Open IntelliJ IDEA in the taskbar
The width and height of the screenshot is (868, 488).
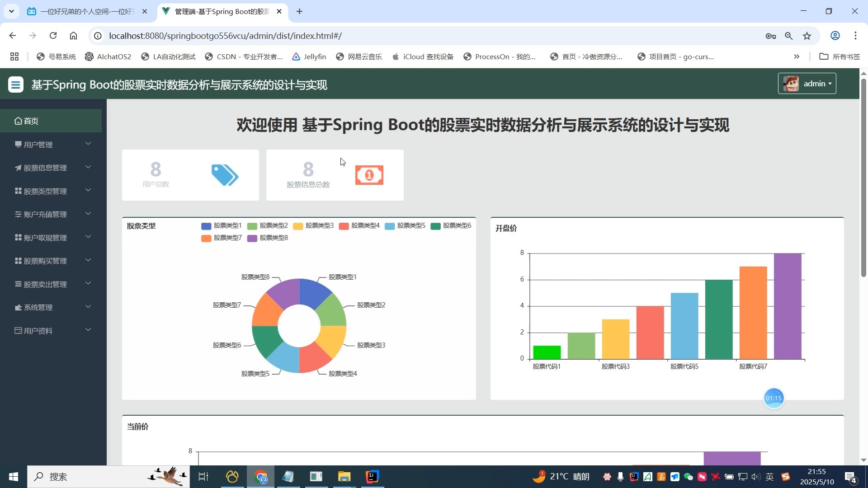point(372,477)
